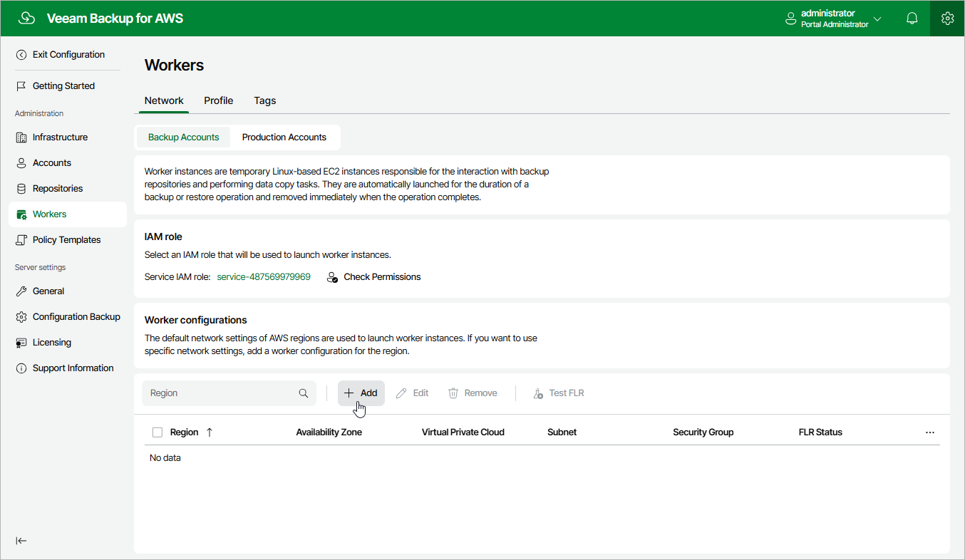Click Exit Configuration label
The width and height of the screenshot is (965, 560).
[x=68, y=55]
